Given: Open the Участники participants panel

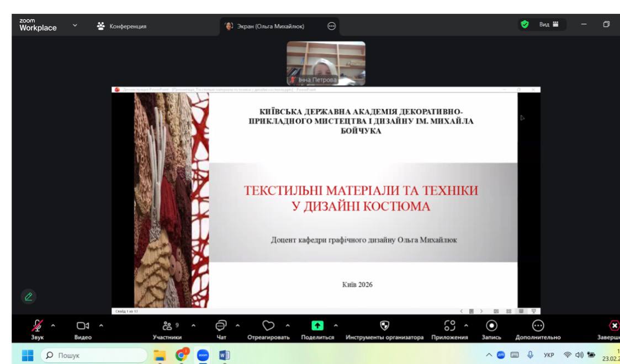Looking at the screenshot, I should pyautogui.click(x=167, y=326).
